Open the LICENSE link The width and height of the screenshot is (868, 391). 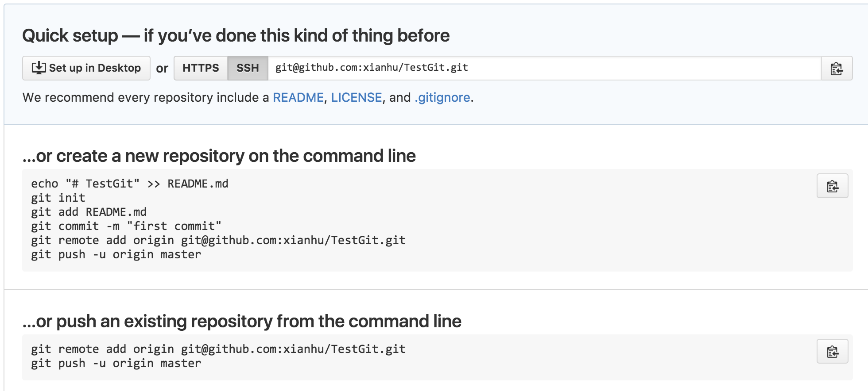(356, 97)
